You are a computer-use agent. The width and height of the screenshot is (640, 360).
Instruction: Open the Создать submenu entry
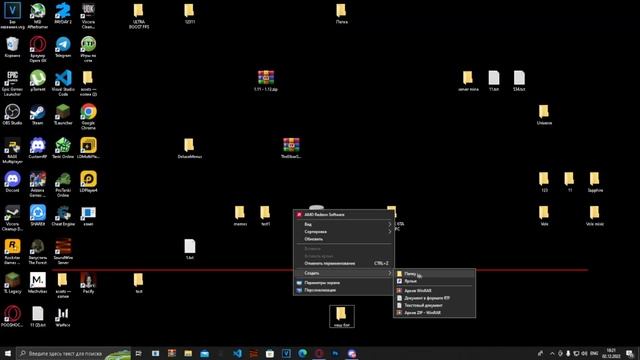343,273
